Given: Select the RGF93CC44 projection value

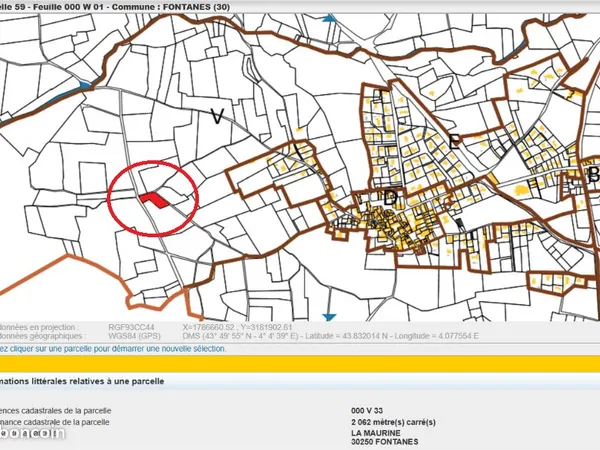Looking at the screenshot, I should [132, 327].
